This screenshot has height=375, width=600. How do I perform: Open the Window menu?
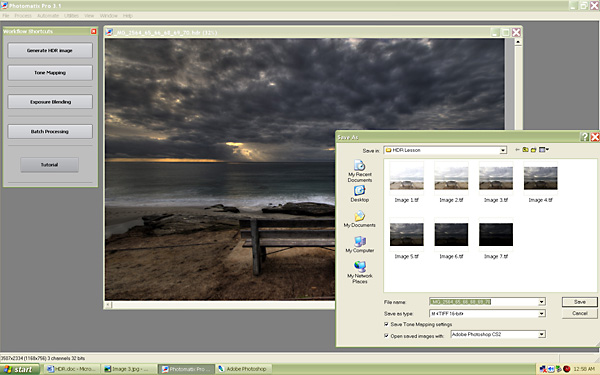109,16
